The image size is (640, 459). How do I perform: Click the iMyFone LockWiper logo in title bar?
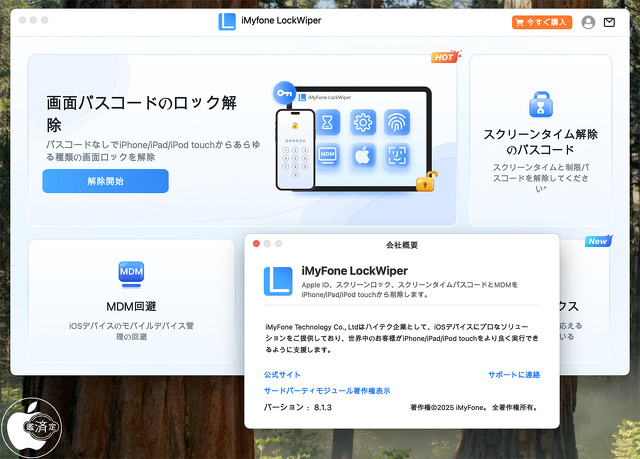[x=227, y=22]
